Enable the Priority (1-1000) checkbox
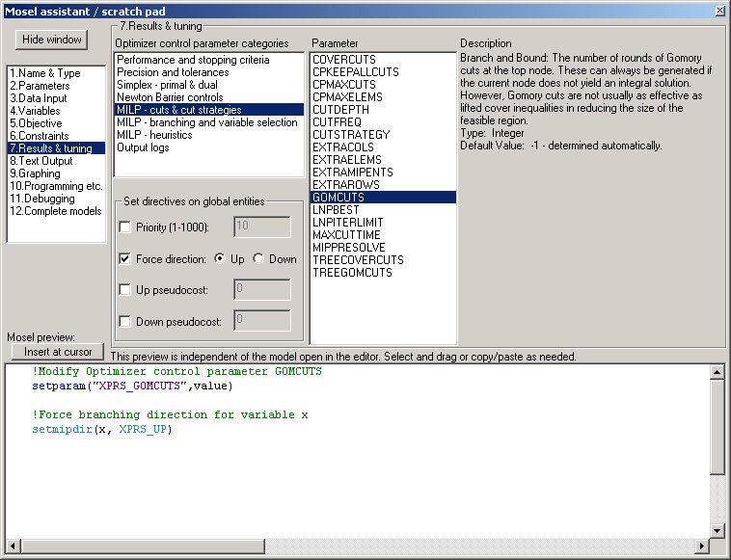This screenshot has height=560, width=731. click(x=124, y=227)
